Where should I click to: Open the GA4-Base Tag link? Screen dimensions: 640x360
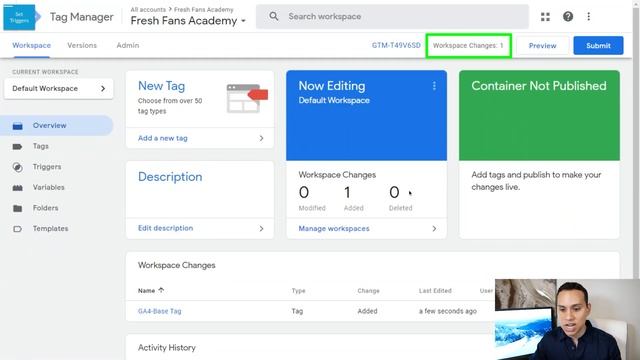[160, 311]
